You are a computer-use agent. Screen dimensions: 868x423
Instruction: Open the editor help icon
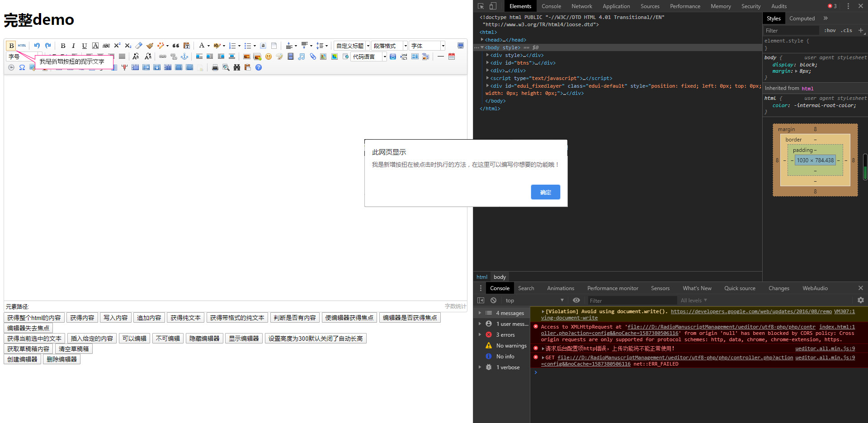coord(259,67)
